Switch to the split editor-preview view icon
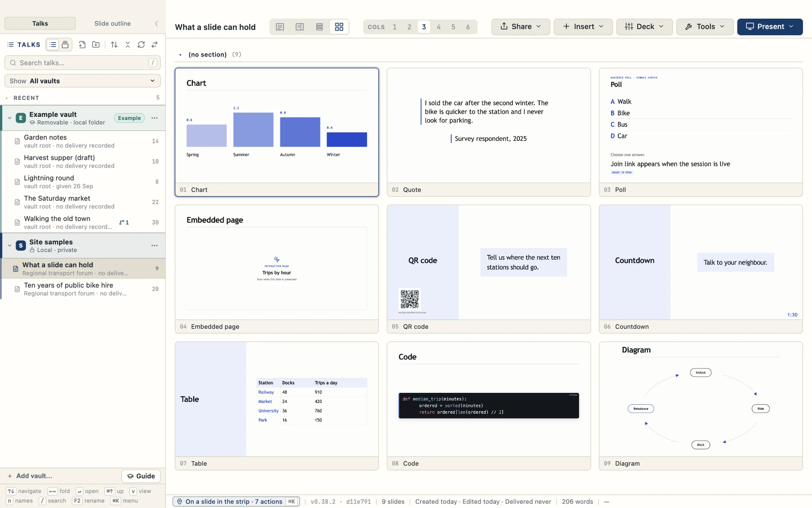 [x=299, y=27]
